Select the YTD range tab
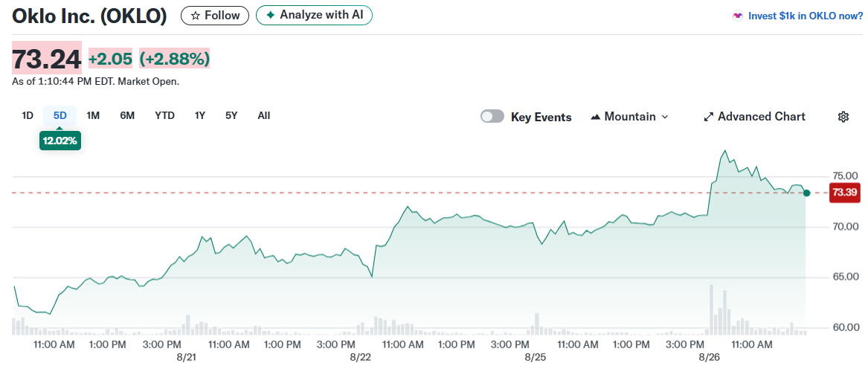 pyautogui.click(x=164, y=116)
